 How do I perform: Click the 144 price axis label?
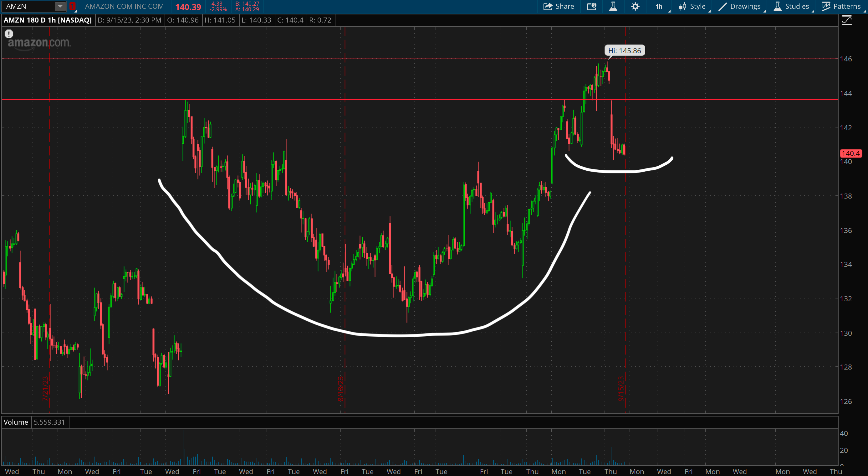[846, 93]
